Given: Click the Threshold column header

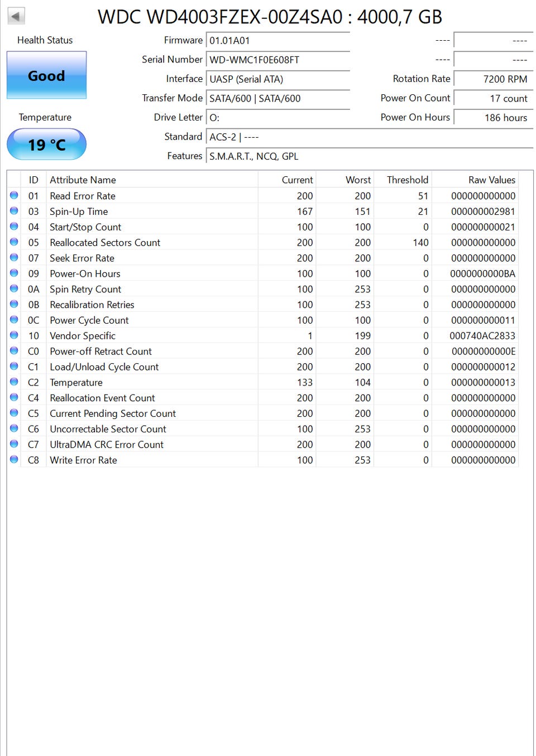Looking at the screenshot, I should tap(403, 180).
